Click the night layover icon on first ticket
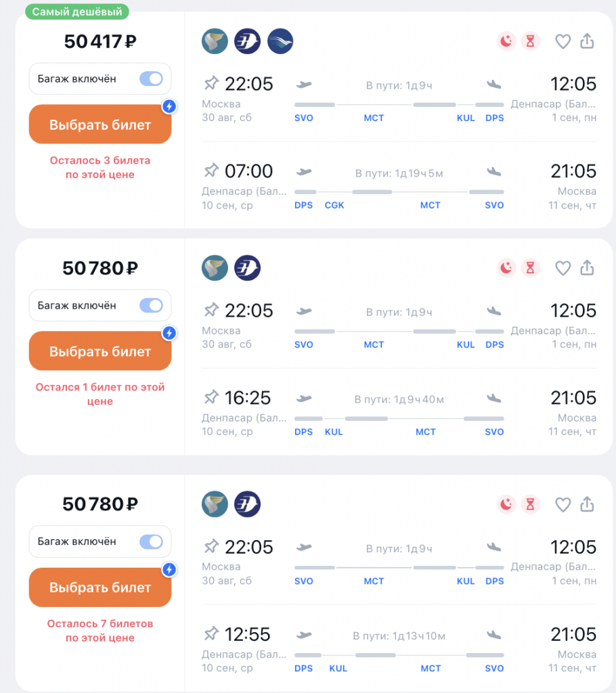 [506, 41]
